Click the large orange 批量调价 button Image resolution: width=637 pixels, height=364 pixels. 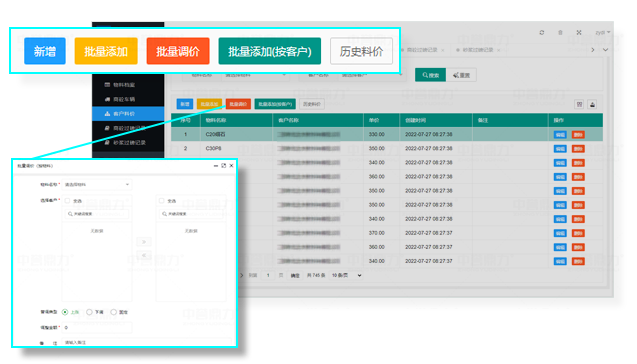[x=178, y=51]
